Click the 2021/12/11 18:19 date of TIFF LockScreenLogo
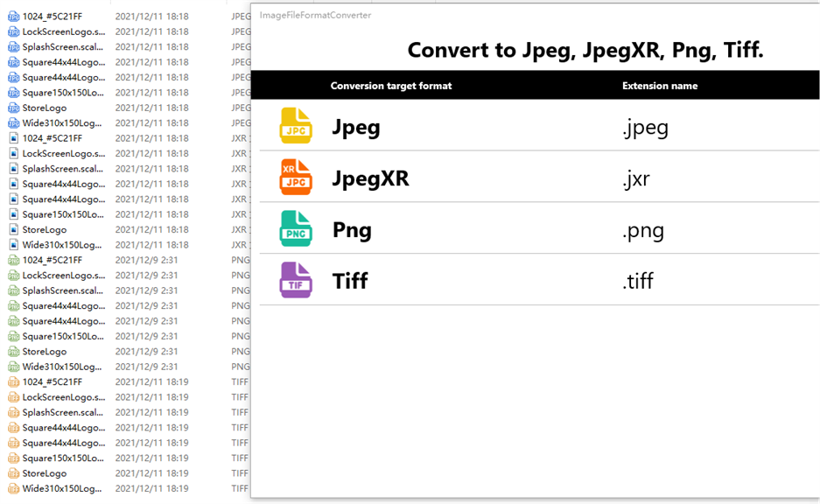Screen dimensions: 820x504 151,397
